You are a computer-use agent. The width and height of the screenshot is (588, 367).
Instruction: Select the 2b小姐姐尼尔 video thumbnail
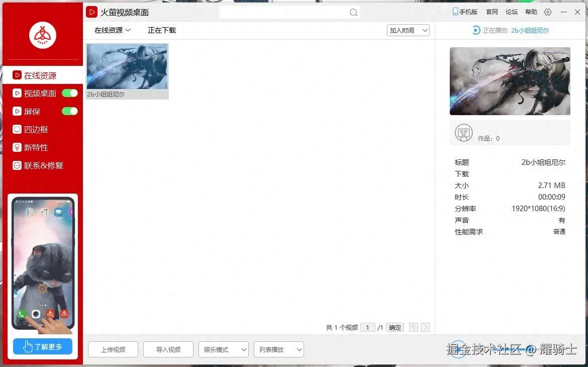tap(128, 66)
